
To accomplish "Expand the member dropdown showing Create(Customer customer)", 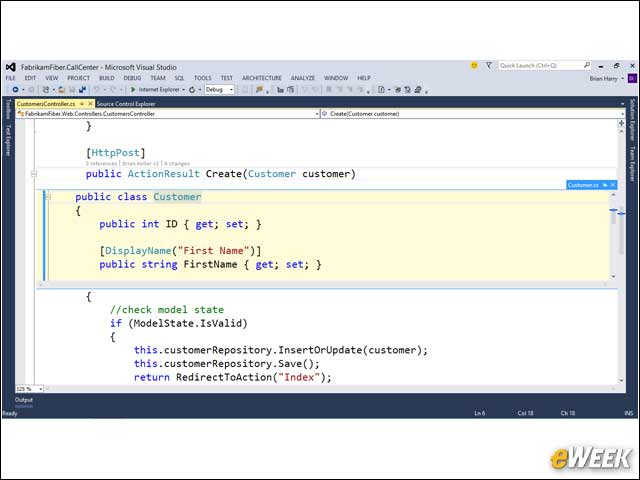I will pyautogui.click(x=622, y=114).
